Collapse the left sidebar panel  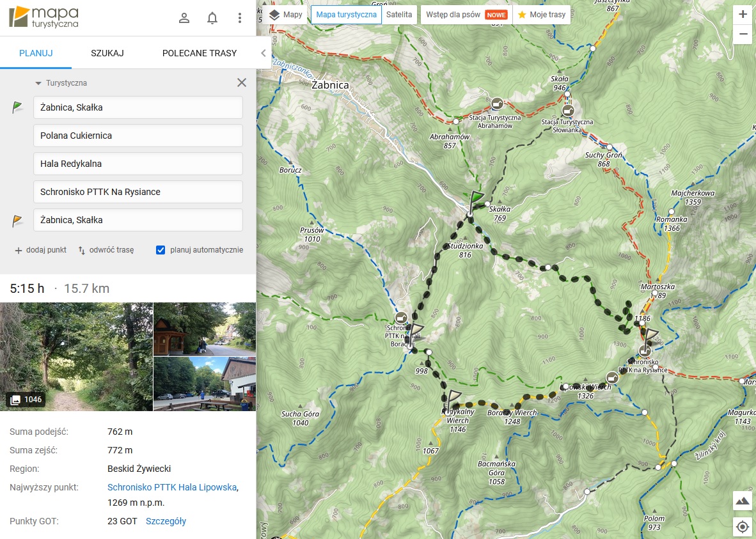[x=263, y=54]
